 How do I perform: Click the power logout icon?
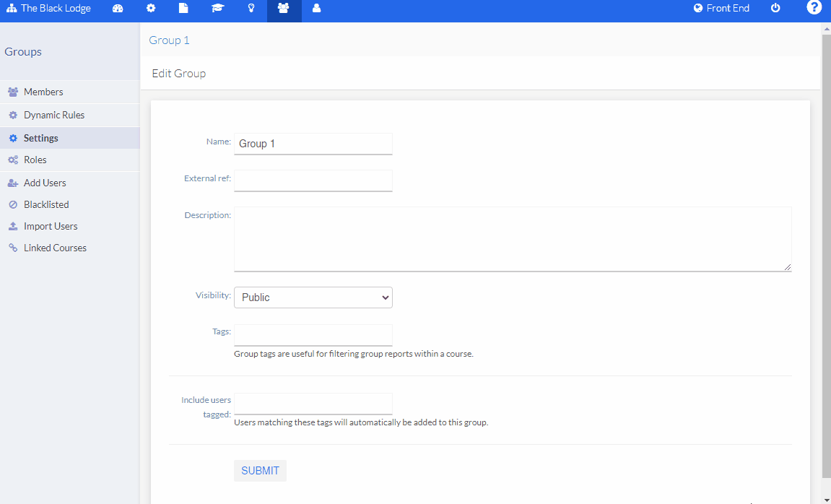[775, 8]
